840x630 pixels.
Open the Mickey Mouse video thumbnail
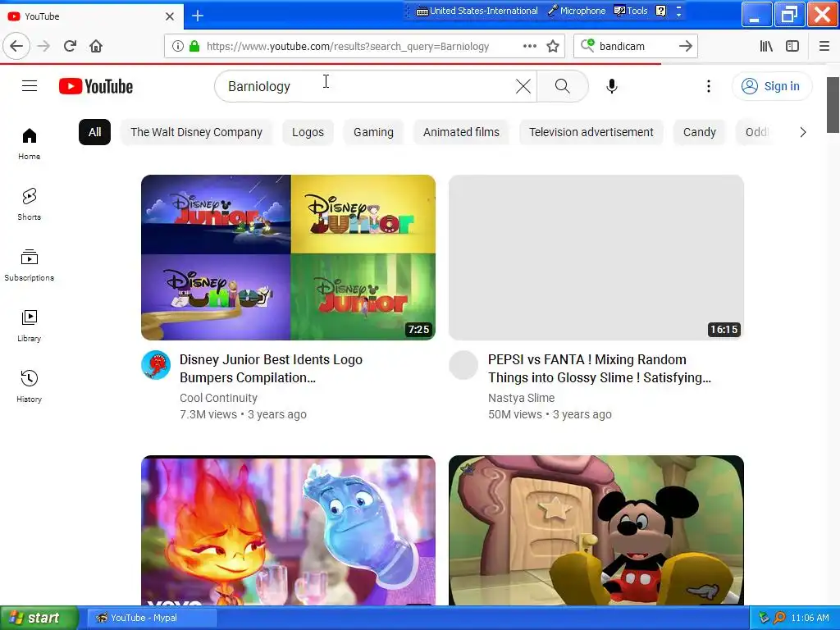point(596,531)
